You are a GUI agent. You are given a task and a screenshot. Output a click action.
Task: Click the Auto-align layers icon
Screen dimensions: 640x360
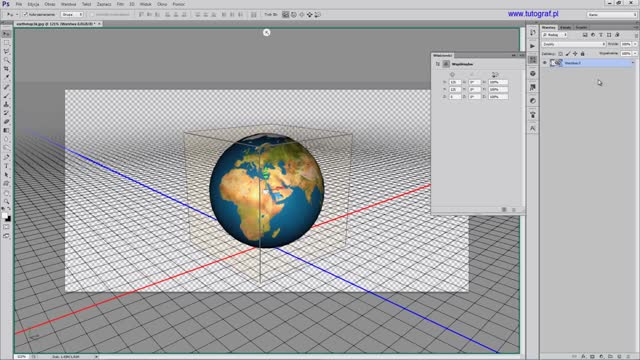[253, 14]
